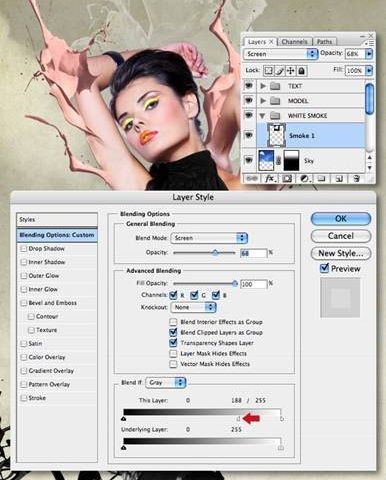Hide the Smoke 1 layer visibility
Image resolution: width=386 pixels, height=480 pixels.
(249, 135)
